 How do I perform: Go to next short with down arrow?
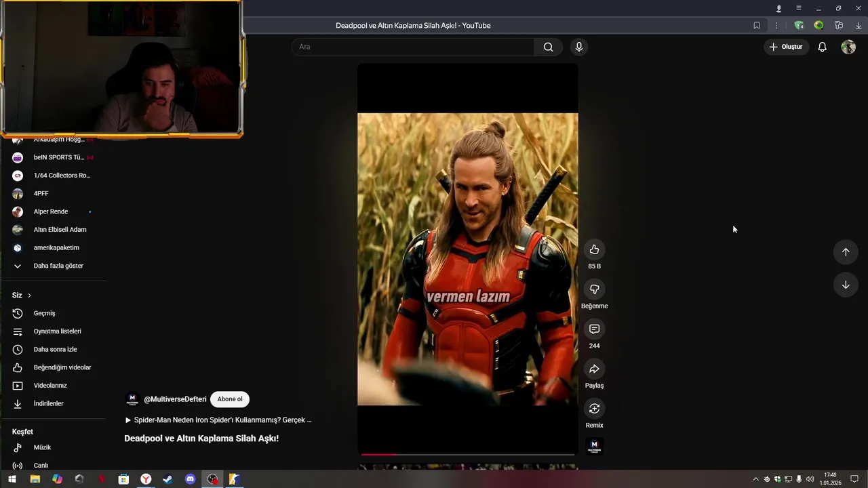[x=846, y=285]
